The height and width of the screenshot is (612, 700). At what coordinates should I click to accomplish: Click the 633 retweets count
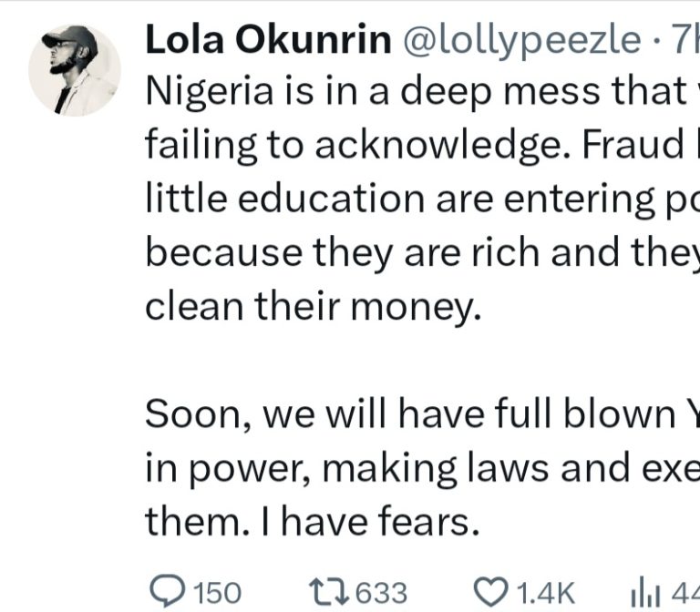click(x=381, y=593)
